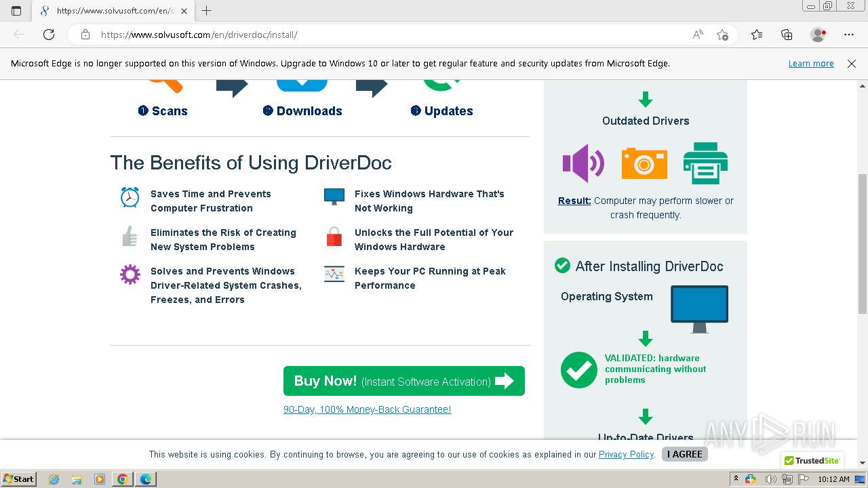Click the page vertical scrollbar thumb
Screen dimensions: 868x488
tap(863, 244)
